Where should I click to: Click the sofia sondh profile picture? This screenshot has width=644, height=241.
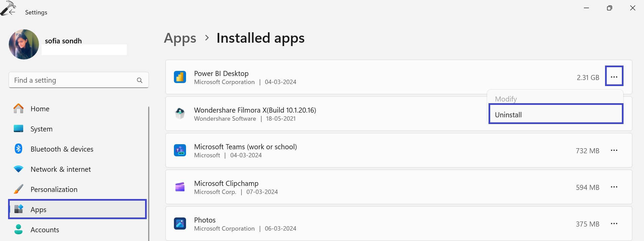click(24, 44)
